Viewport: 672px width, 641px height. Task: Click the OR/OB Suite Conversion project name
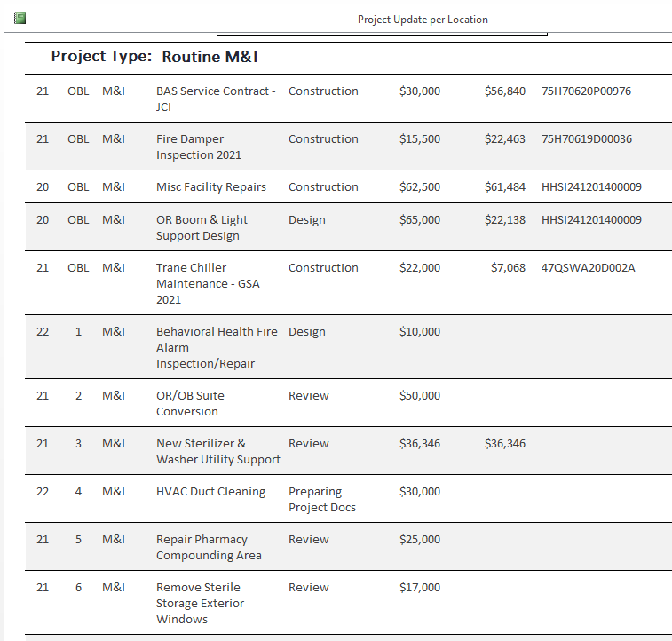click(x=190, y=404)
